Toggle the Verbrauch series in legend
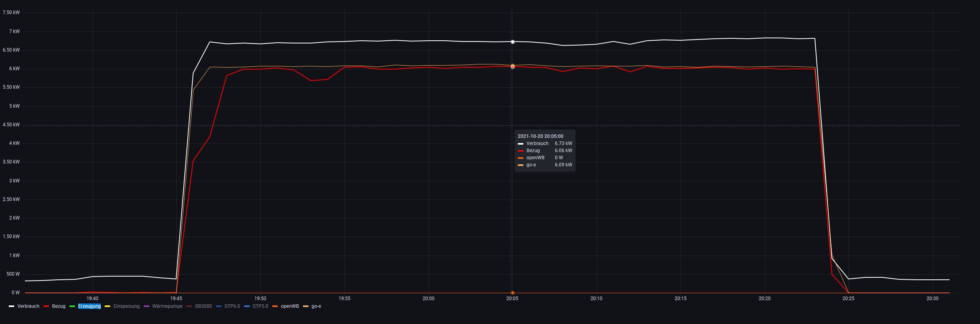 [28, 306]
